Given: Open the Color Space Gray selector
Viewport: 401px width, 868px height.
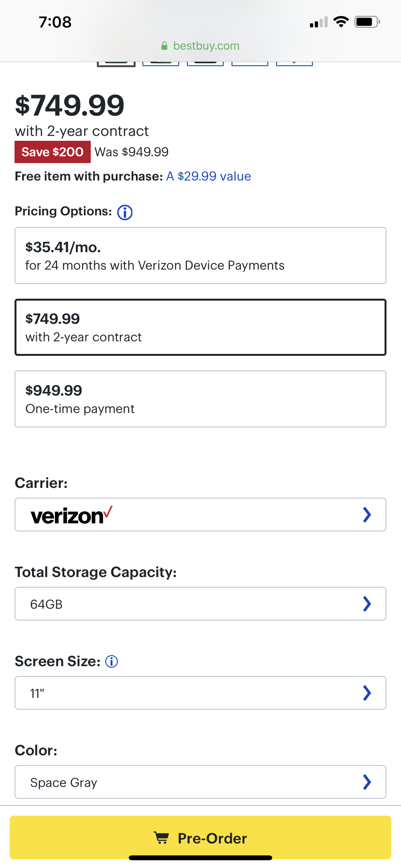Looking at the screenshot, I should [x=200, y=782].
